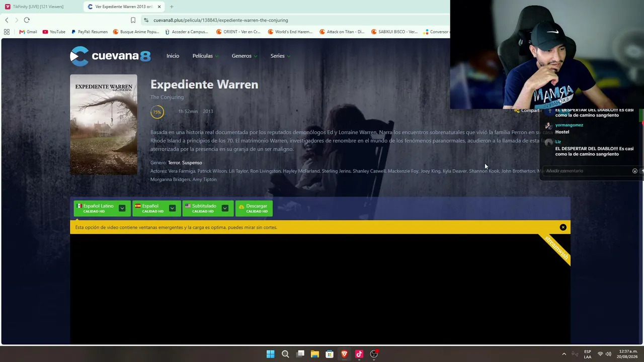
Task: Open OBS Studio on the taskbar
Action: (x=374, y=354)
